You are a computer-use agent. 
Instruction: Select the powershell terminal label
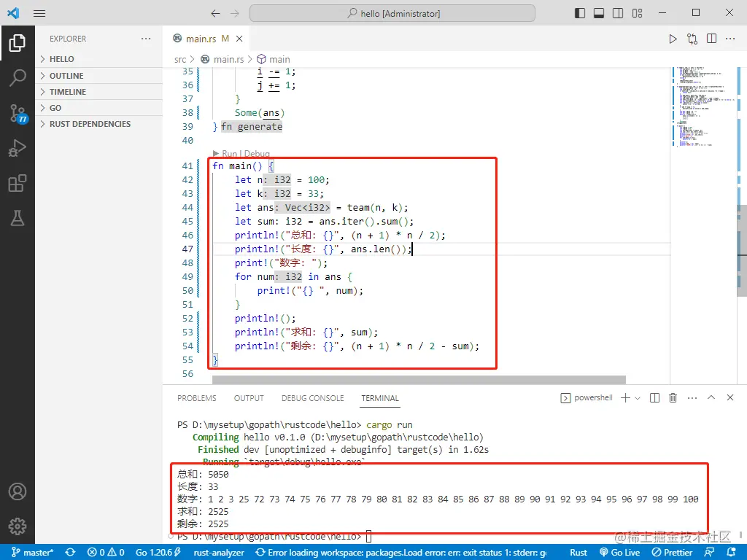click(x=587, y=397)
